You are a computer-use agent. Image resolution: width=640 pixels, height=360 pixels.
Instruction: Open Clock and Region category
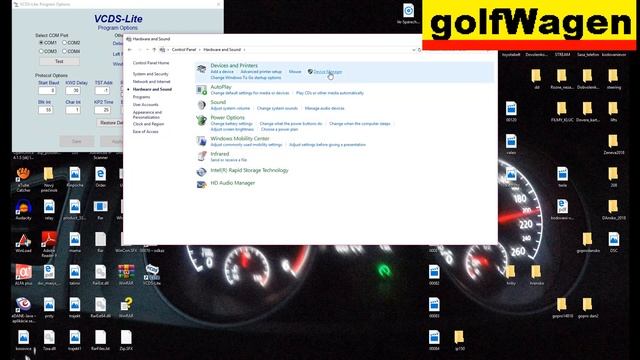[148, 124]
